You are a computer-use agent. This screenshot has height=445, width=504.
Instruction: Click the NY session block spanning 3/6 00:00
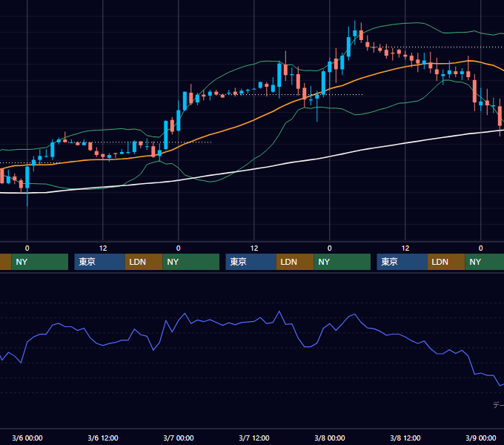(x=40, y=262)
